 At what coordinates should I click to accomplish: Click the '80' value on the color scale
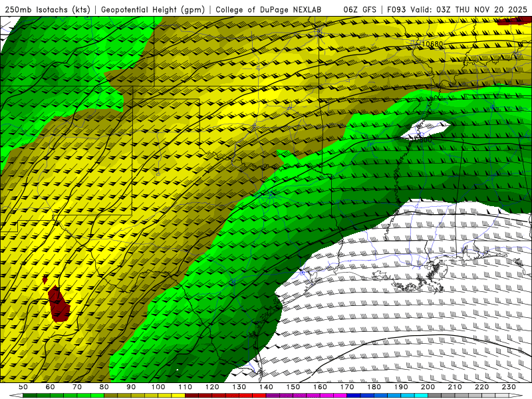tap(104, 387)
